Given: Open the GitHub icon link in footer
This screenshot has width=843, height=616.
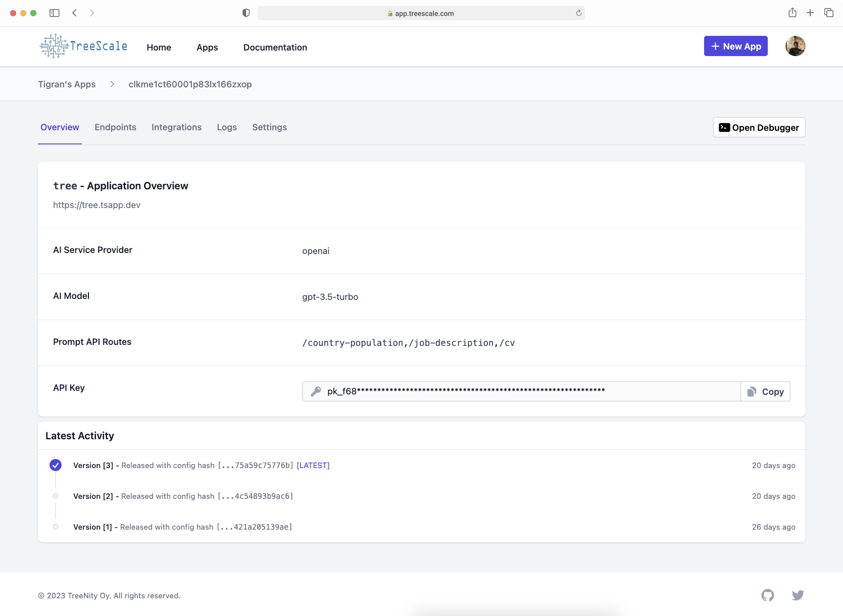Looking at the screenshot, I should pyautogui.click(x=767, y=595).
